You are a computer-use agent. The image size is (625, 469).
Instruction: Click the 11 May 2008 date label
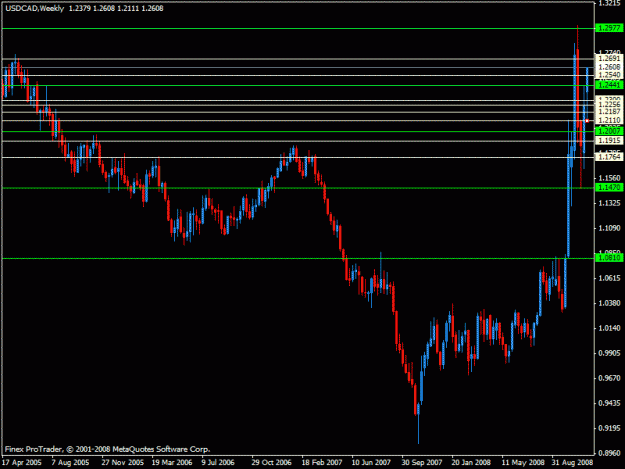point(523,463)
